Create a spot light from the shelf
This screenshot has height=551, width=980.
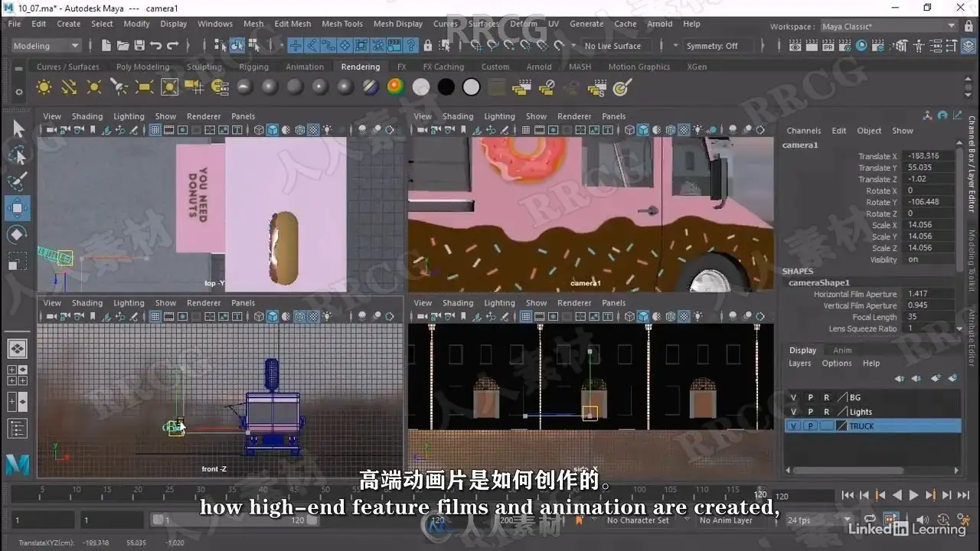119,87
